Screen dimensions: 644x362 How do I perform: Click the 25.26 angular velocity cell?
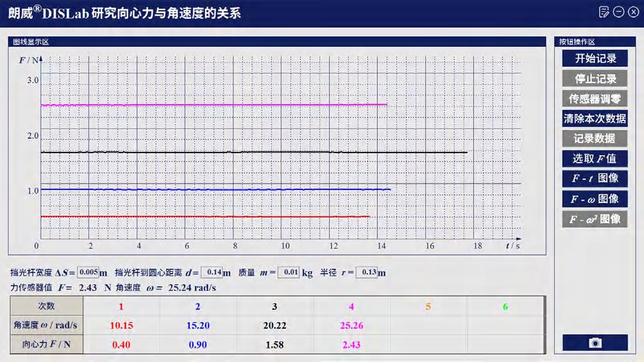tap(351, 326)
